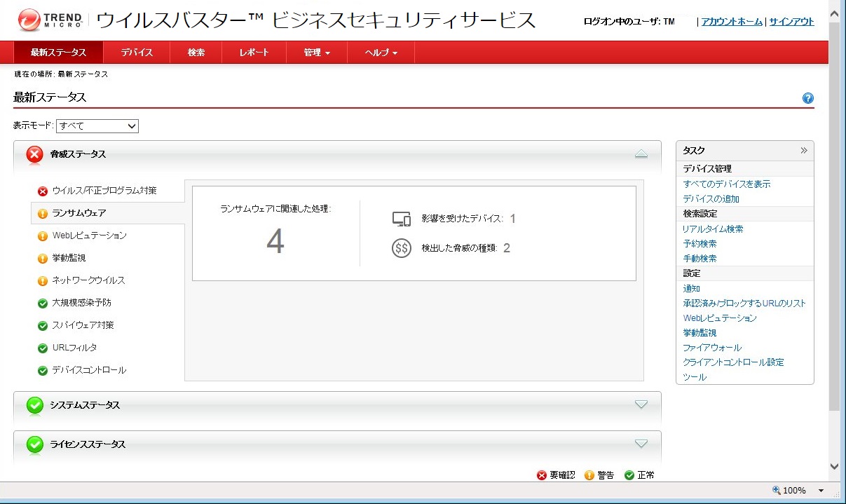This screenshot has width=846, height=504.
Task: Open the すべてのデバイスを表示 link
Action: 726,184
